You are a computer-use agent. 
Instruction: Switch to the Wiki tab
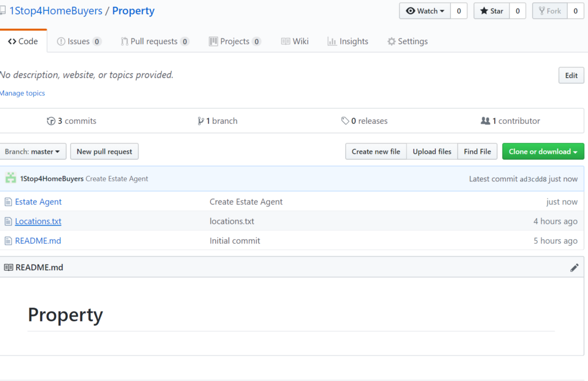point(295,41)
